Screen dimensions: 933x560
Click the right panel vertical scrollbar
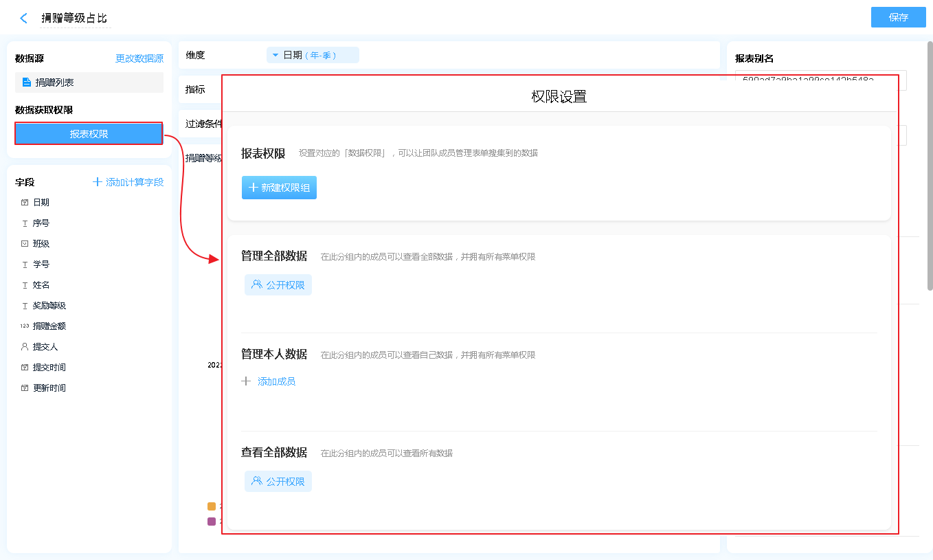tap(930, 165)
